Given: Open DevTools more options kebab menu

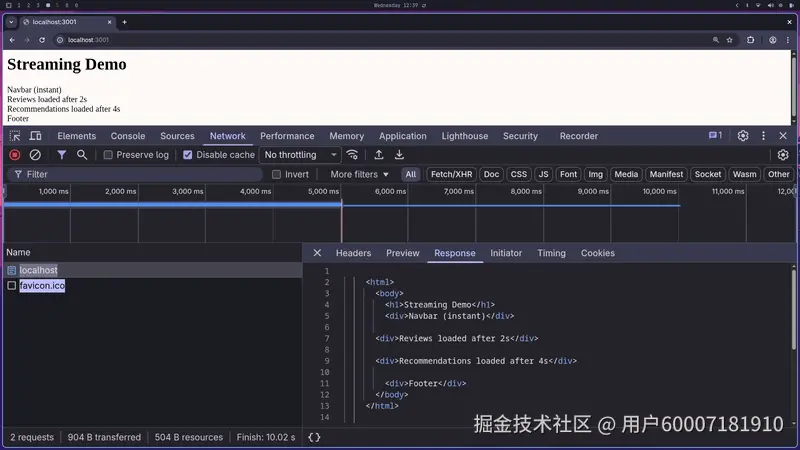Looking at the screenshot, I should (763, 136).
